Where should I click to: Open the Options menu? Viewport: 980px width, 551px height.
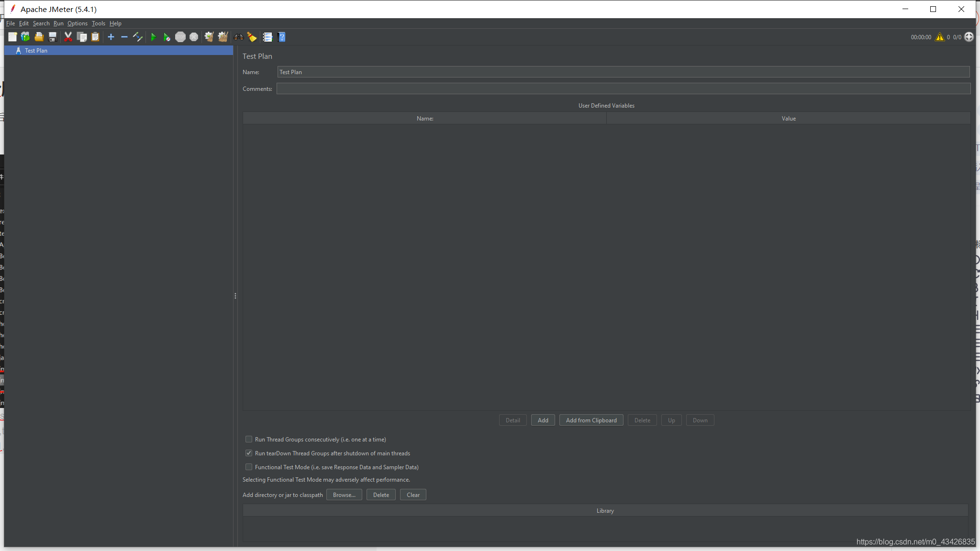(76, 23)
